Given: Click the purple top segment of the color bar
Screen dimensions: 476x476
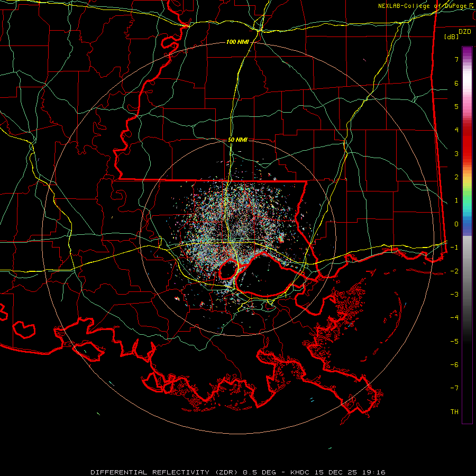Looking at the screenshot, I should point(467,52).
